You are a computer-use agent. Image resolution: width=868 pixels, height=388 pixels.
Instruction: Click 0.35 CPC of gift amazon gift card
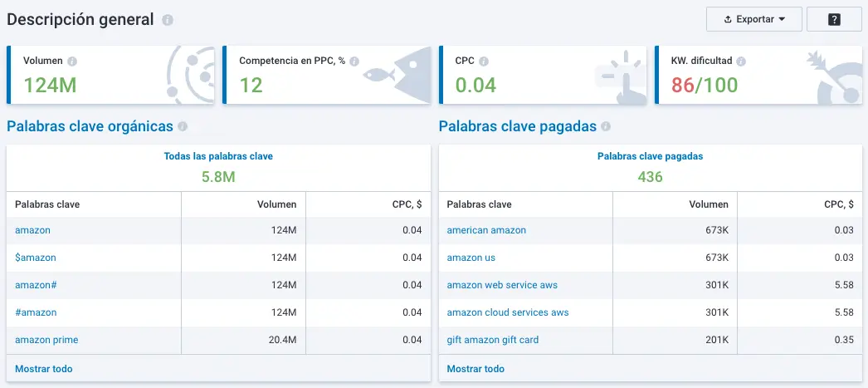coord(844,340)
